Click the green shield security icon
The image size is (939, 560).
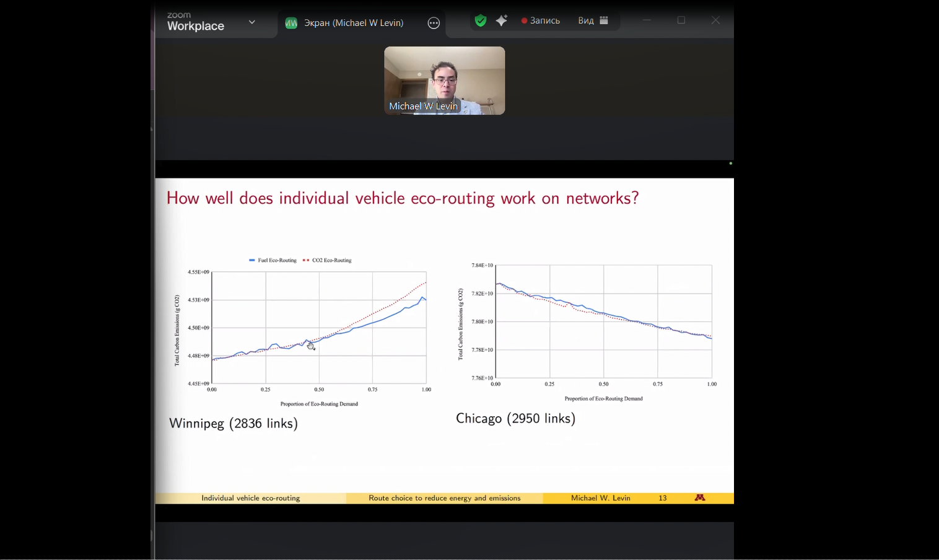pyautogui.click(x=480, y=20)
